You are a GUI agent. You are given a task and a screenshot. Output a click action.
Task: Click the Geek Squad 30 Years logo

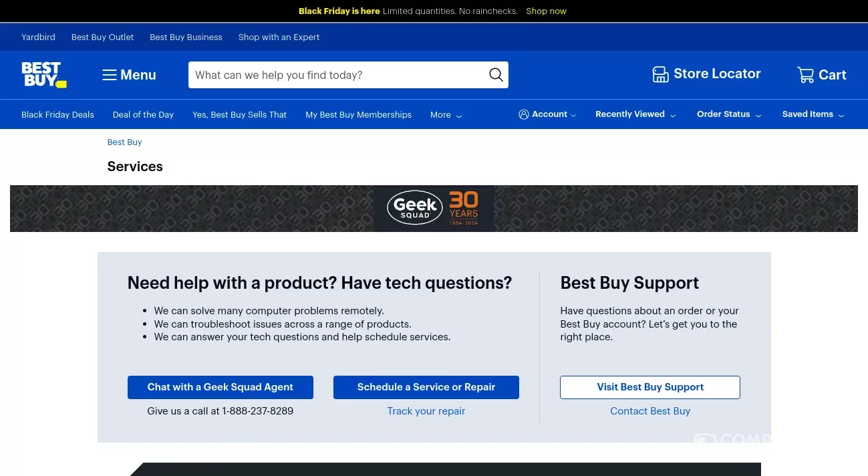tap(434, 209)
